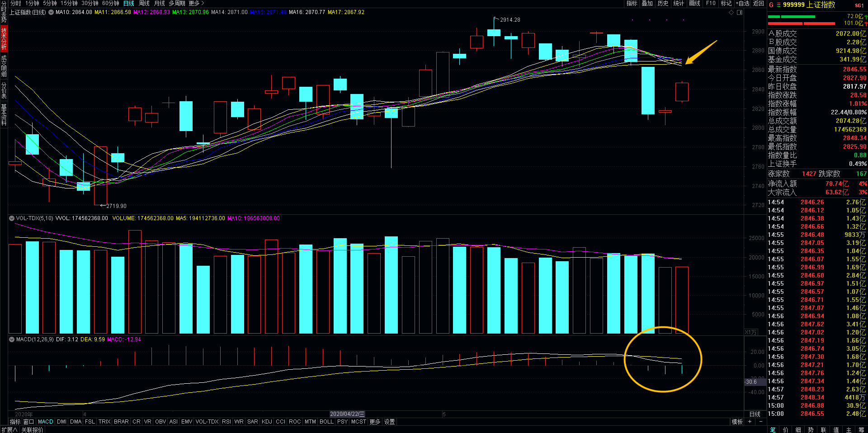The height and width of the screenshot is (433, 868).
Task: Click the diamond icon above the chart
Action: pos(731,12)
